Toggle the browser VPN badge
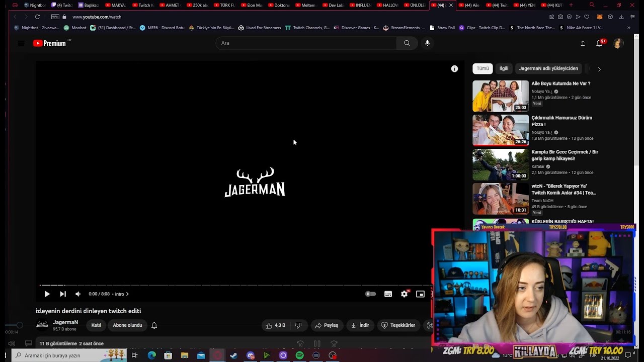644x362 pixels. [x=55, y=17]
